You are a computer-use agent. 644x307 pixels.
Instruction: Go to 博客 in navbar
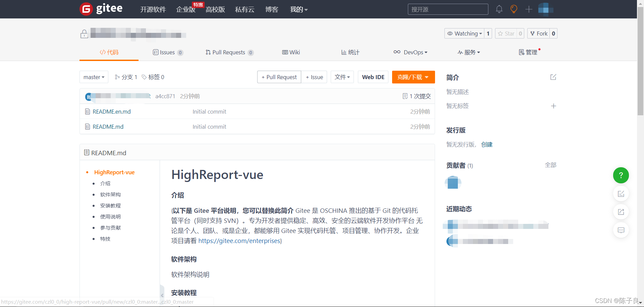(x=272, y=9)
